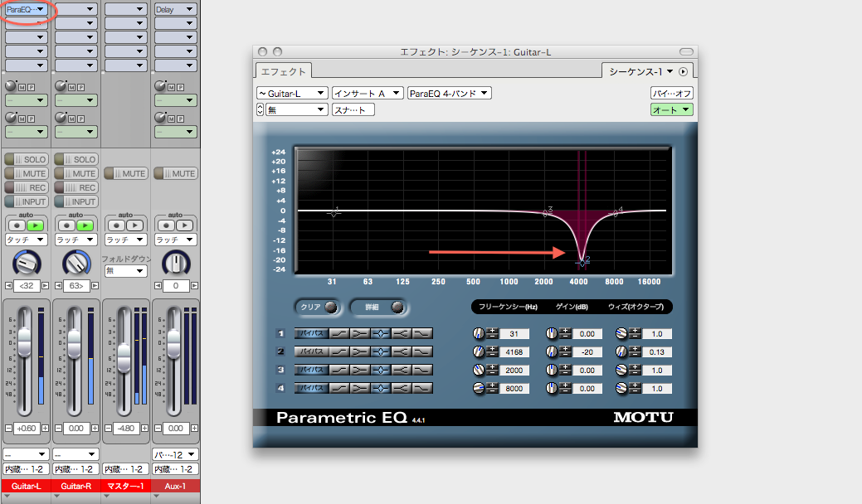Nudge Guitar-L pan left with arrow button
Screen dimensions: 862x504
click(x=8, y=285)
